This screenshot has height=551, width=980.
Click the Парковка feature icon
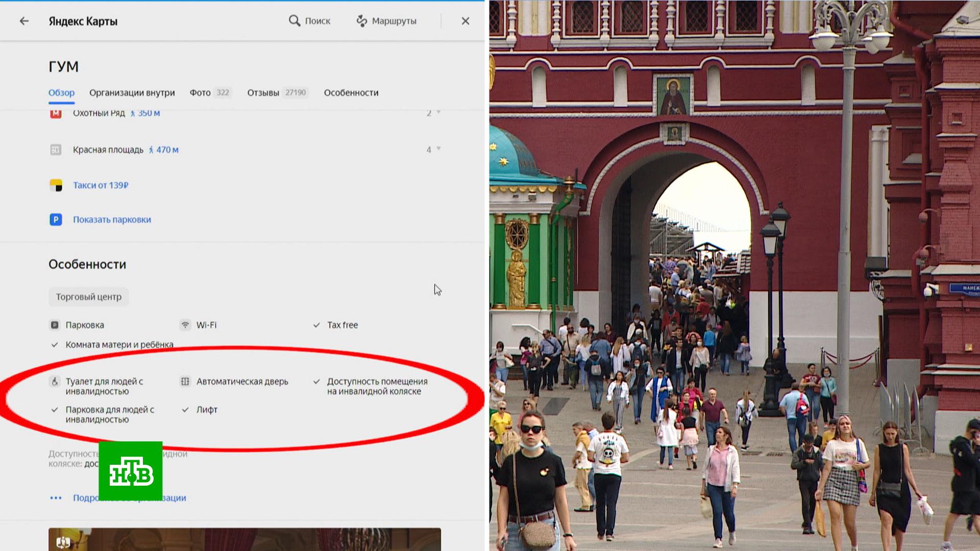point(55,325)
